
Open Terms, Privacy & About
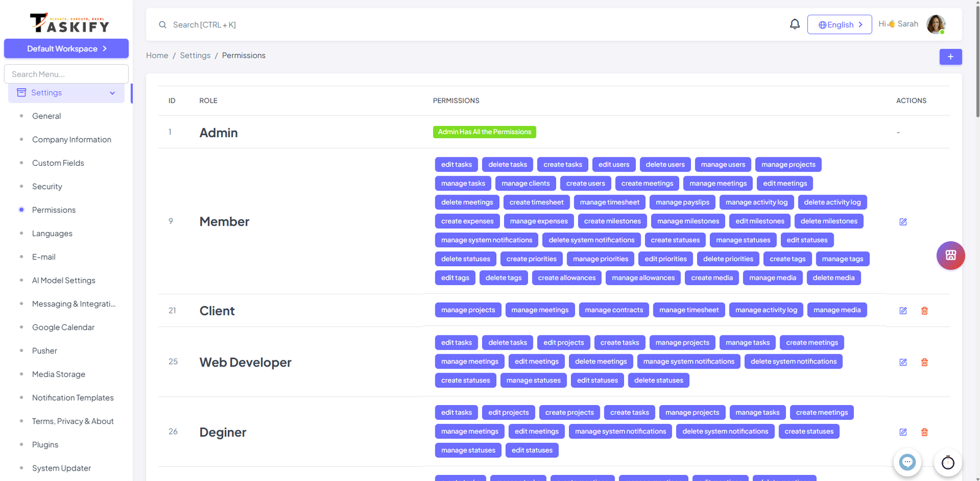[73, 421]
